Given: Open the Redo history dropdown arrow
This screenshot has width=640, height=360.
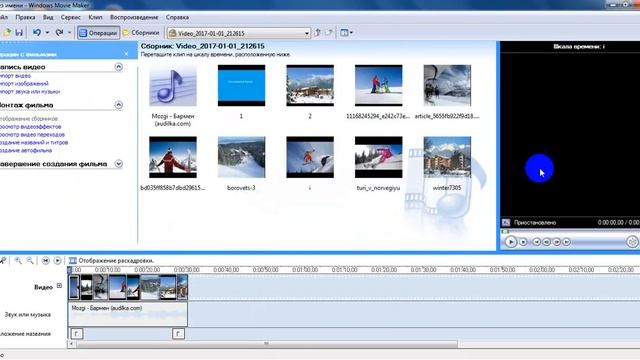Looking at the screenshot, I should click(69, 33).
